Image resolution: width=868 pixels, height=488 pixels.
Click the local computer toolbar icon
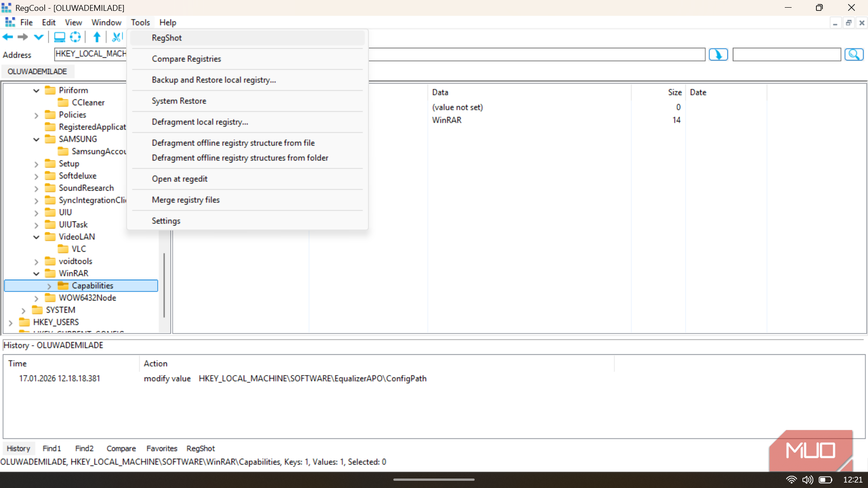(x=59, y=37)
